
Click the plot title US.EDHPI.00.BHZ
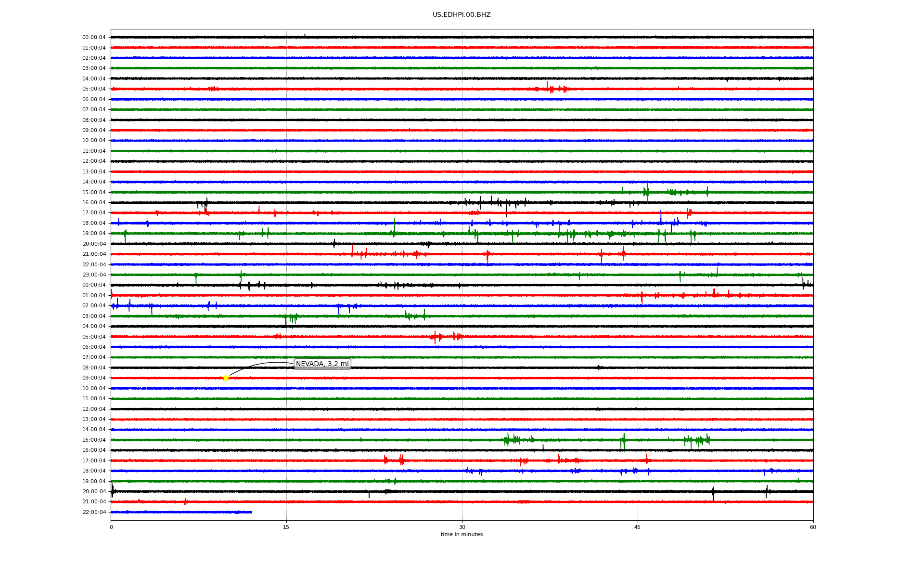[x=462, y=15]
